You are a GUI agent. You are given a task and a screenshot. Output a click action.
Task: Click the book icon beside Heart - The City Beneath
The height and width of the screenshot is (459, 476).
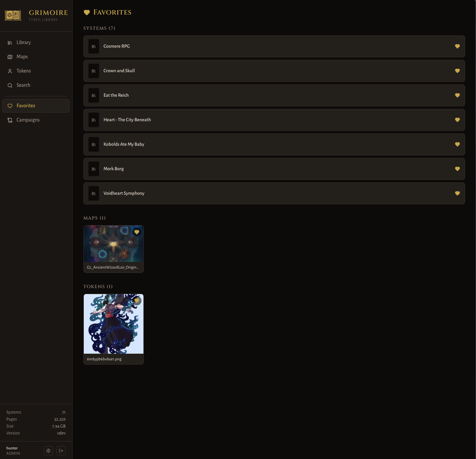(x=94, y=120)
